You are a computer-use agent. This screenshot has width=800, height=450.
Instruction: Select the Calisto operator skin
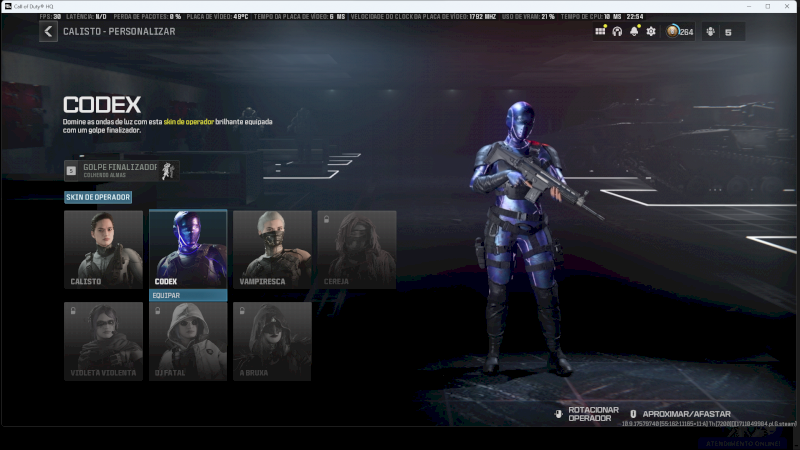(x=104, y=249)
